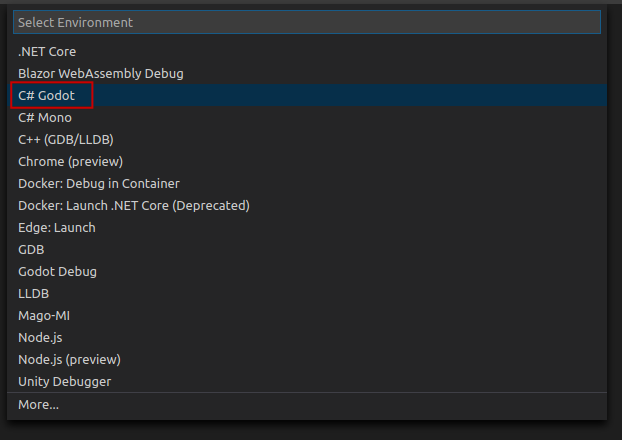Select the Unity Debugger option

click(64, 381)
